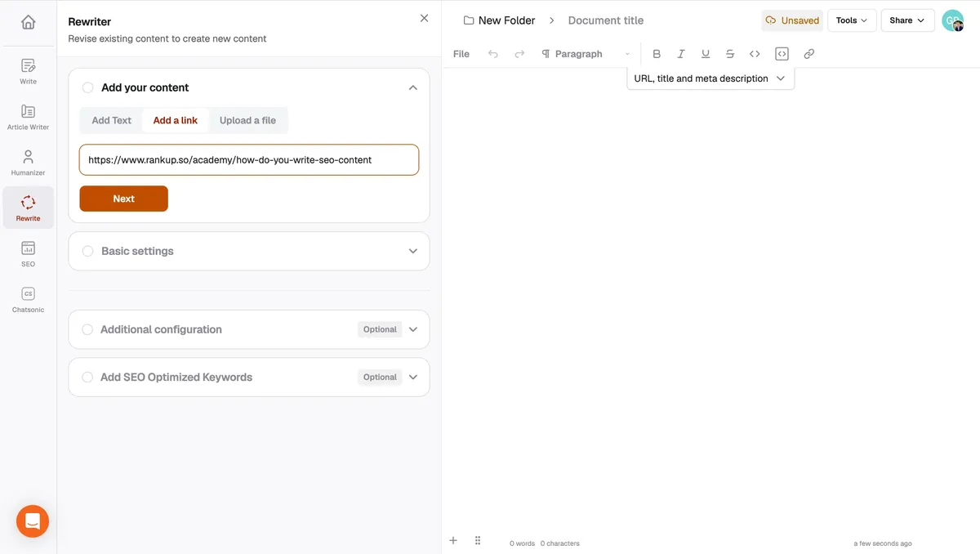
Task: Click the Add SEO Optimized Keywords label
Action: (x=176, y=377)
